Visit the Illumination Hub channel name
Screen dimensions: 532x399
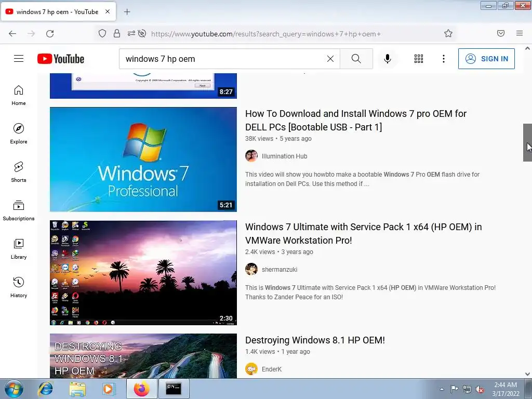tap(284, 156)
